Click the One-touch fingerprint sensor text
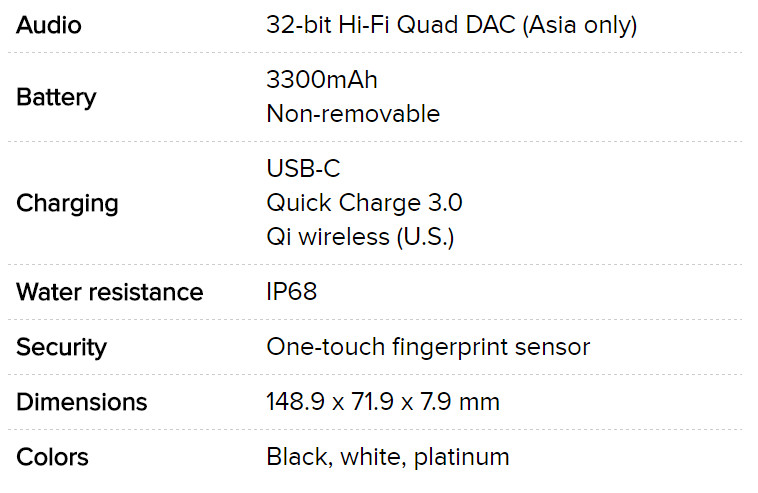Screen dimensions: 758x493 428,347
